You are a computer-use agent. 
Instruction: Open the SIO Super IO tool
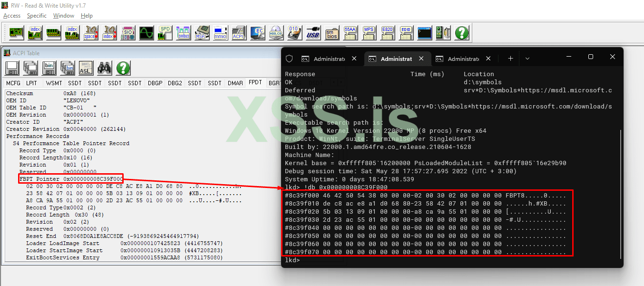127,33
